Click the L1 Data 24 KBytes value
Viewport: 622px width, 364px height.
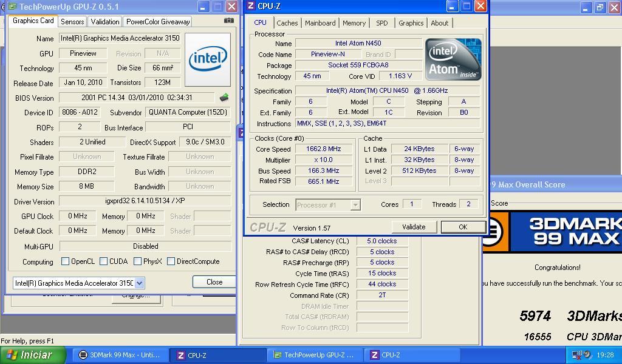[x=419, y=149]
